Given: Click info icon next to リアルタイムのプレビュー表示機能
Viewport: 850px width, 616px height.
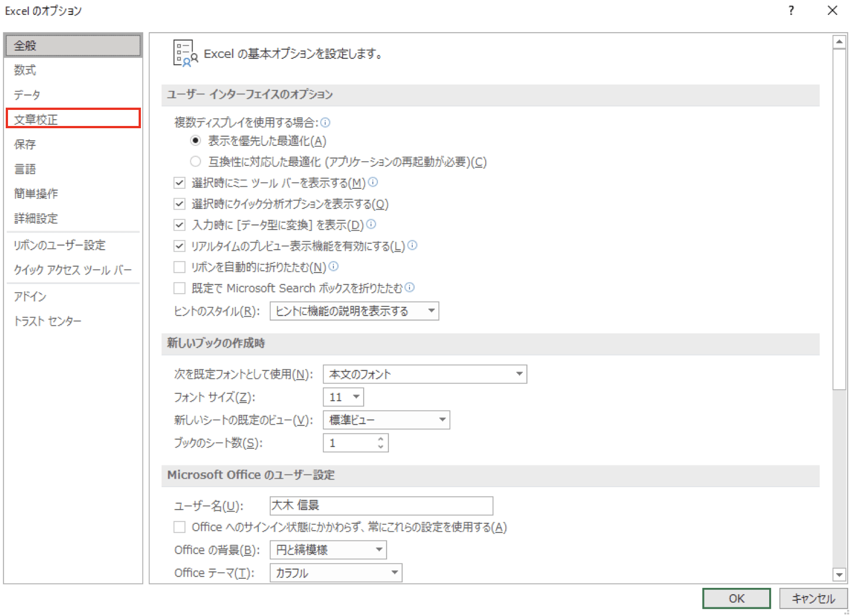Looking at the screenshot, I should (x=412, y=245).
